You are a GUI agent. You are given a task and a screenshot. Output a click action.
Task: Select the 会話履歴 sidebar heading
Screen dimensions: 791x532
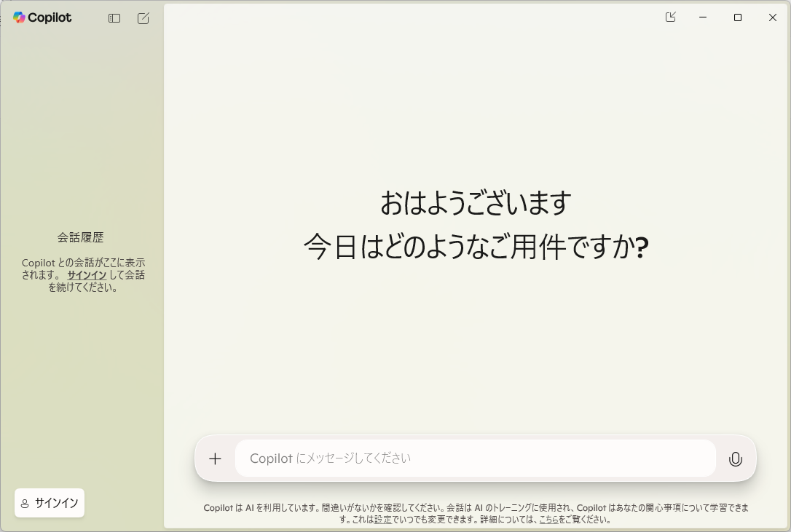81,237
